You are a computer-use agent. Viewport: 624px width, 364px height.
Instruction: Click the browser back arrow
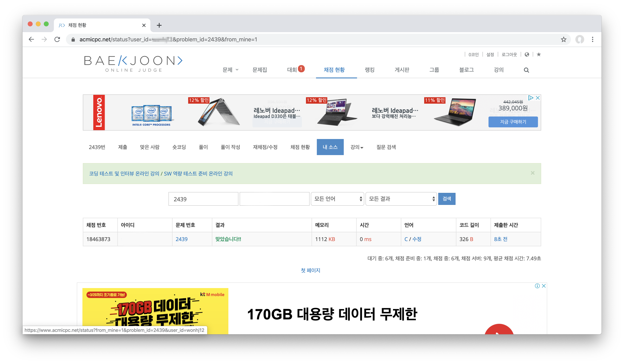31,39
